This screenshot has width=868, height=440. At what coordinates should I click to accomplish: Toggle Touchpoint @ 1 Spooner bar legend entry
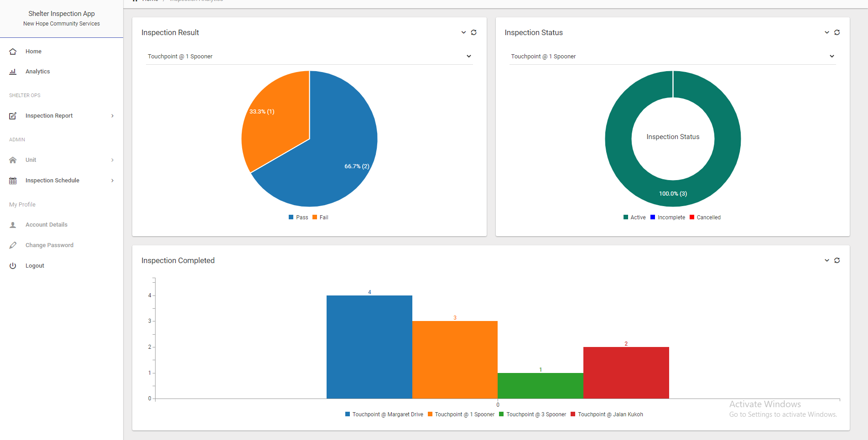click(461, 414)
